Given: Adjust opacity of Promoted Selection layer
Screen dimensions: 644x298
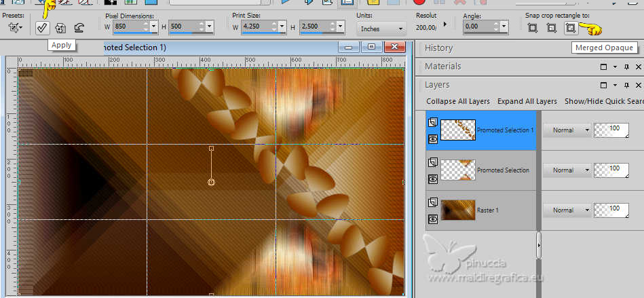Looking at the screenshot, I should [x=611, y=170].
